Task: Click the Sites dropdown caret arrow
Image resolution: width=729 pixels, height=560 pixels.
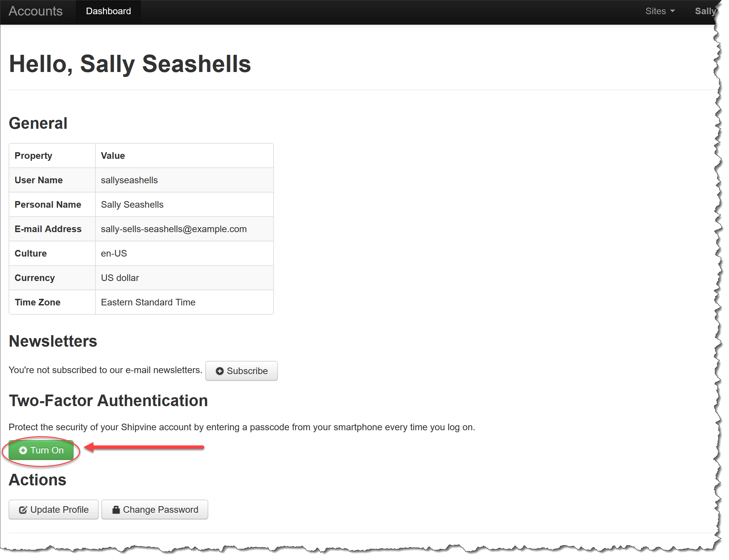Action: pyautogui.click(x=672, y=11)
